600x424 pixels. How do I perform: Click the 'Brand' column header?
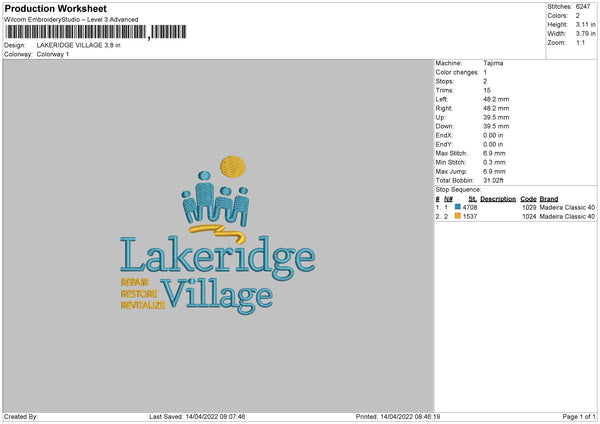(549, 199)
